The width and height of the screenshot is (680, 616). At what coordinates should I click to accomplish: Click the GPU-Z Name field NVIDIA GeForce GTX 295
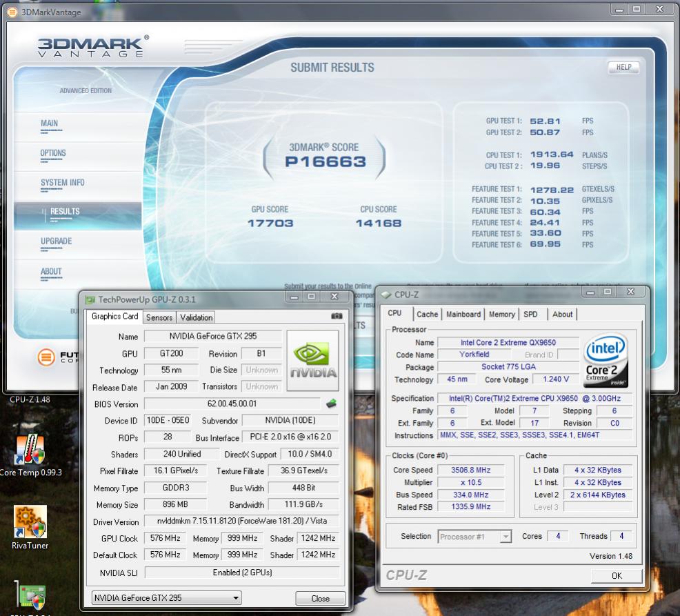coord(212,336)
